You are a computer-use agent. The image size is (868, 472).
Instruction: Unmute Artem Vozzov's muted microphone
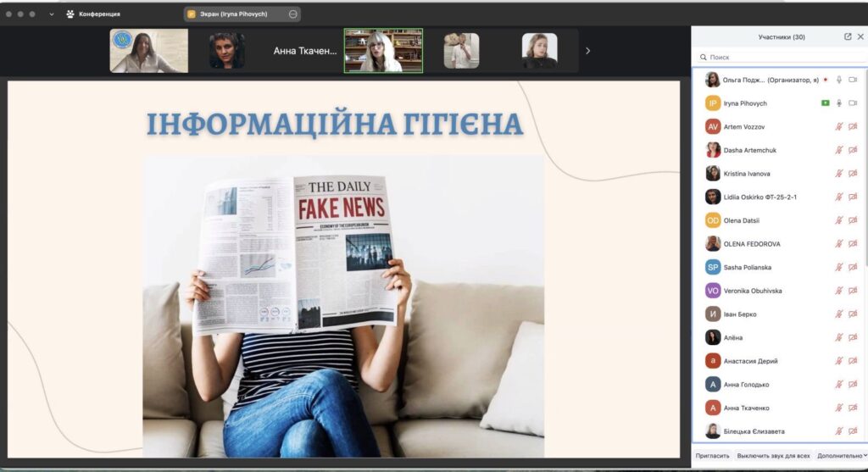pyautogui.click(x=839, y=126)
